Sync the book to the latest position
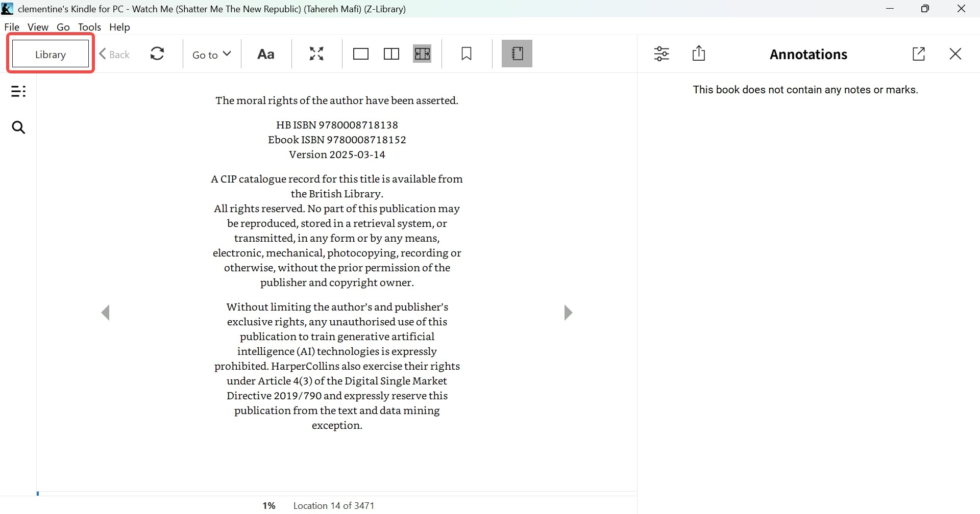 (x=157, y=54)
